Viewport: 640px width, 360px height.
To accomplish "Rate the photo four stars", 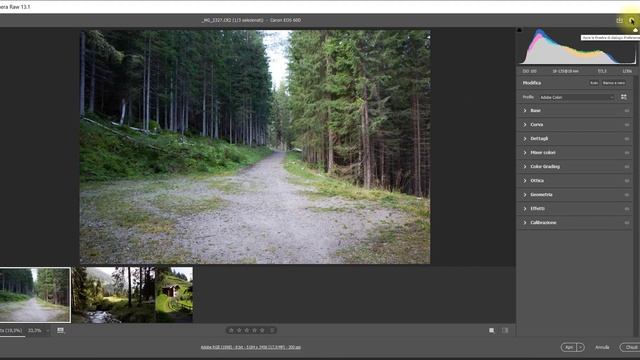I will coord(254,330).
